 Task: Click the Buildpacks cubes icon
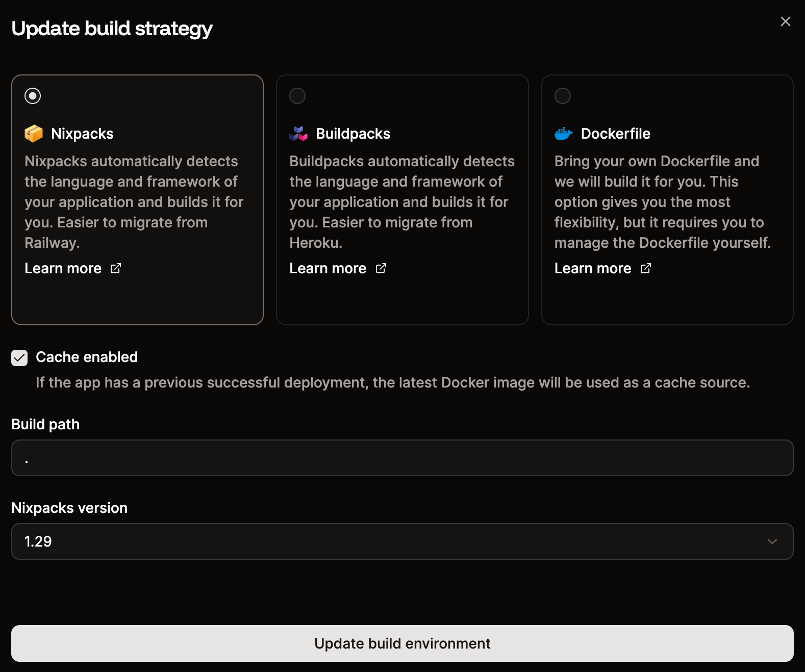298,134
